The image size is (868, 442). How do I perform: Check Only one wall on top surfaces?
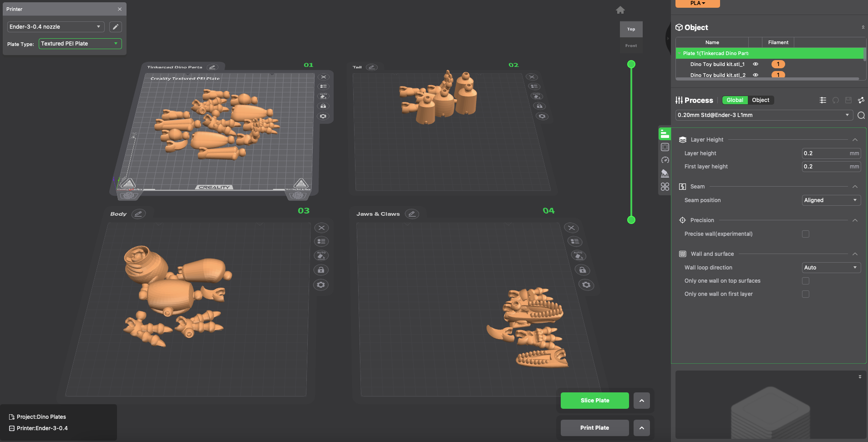tap(806, 281)
